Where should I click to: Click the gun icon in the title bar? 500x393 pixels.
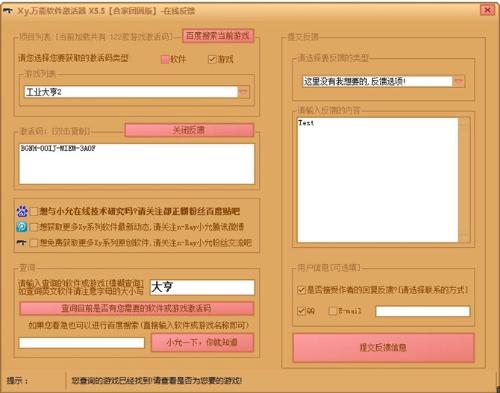coord(8,11)
